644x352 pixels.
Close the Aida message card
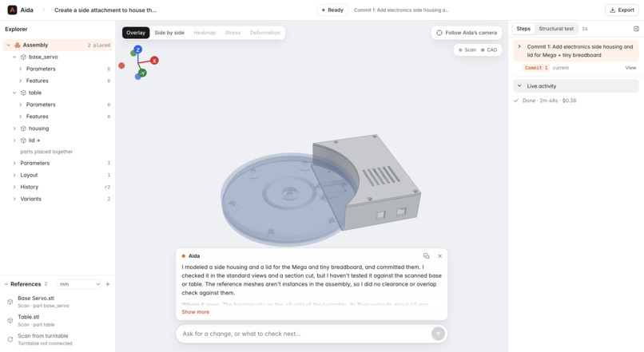pyautogui.click(x=440, y=256)
